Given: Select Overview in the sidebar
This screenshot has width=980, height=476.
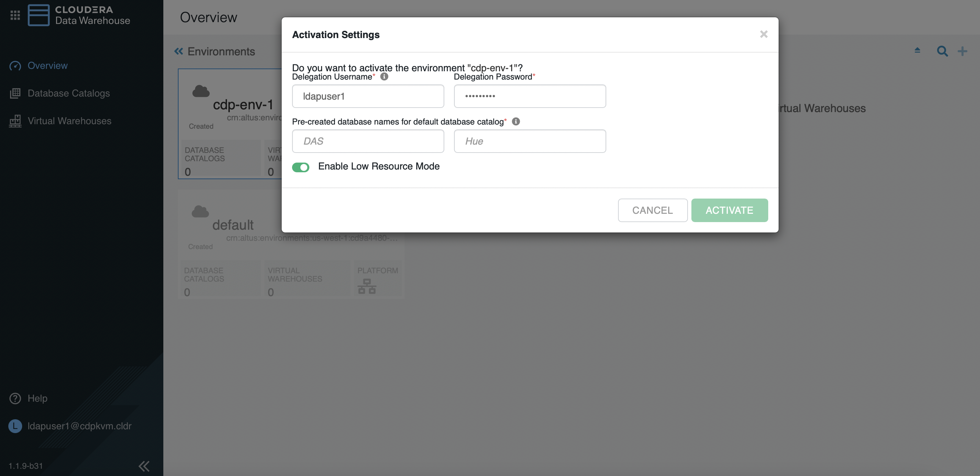Looking at the screenshot, I should click(x=47, y=65).
